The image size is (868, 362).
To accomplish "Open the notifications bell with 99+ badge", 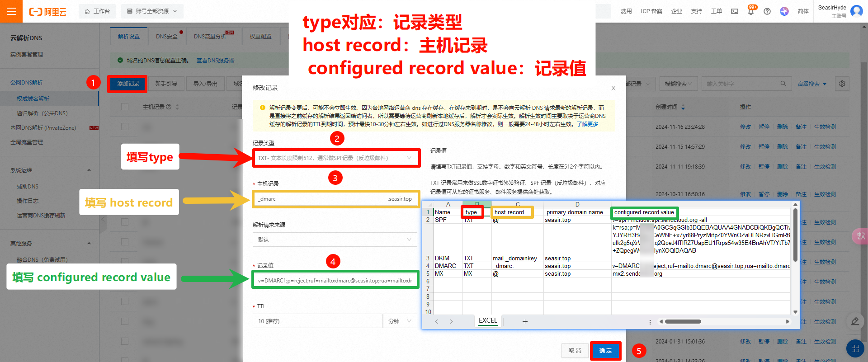I will (751, 11).
